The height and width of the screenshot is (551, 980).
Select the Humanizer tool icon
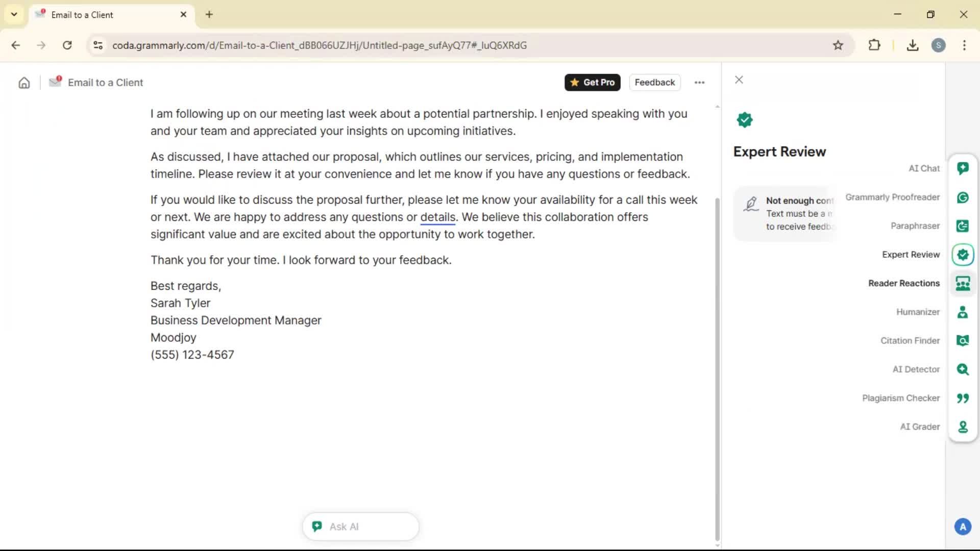[x=963, y=312]
